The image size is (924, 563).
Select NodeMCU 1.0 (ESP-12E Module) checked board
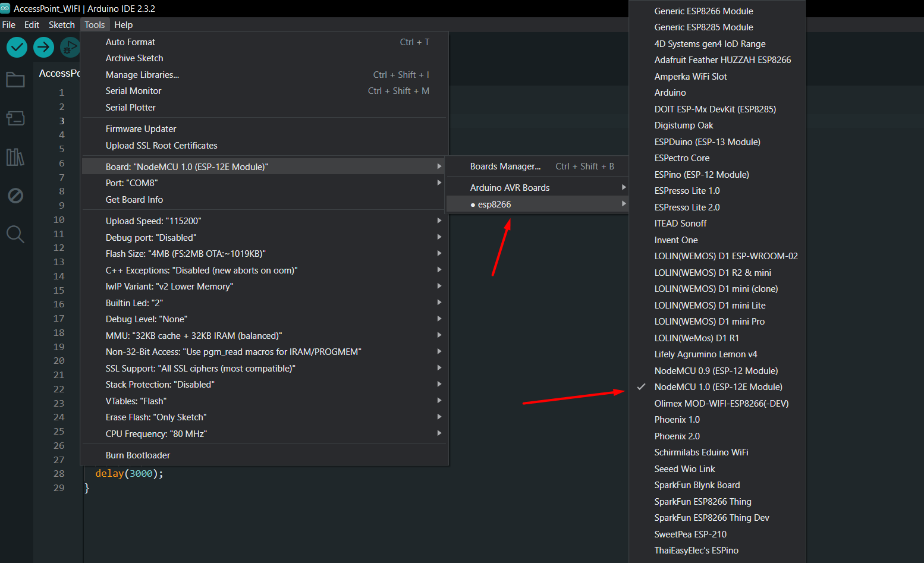pos(718,387)
